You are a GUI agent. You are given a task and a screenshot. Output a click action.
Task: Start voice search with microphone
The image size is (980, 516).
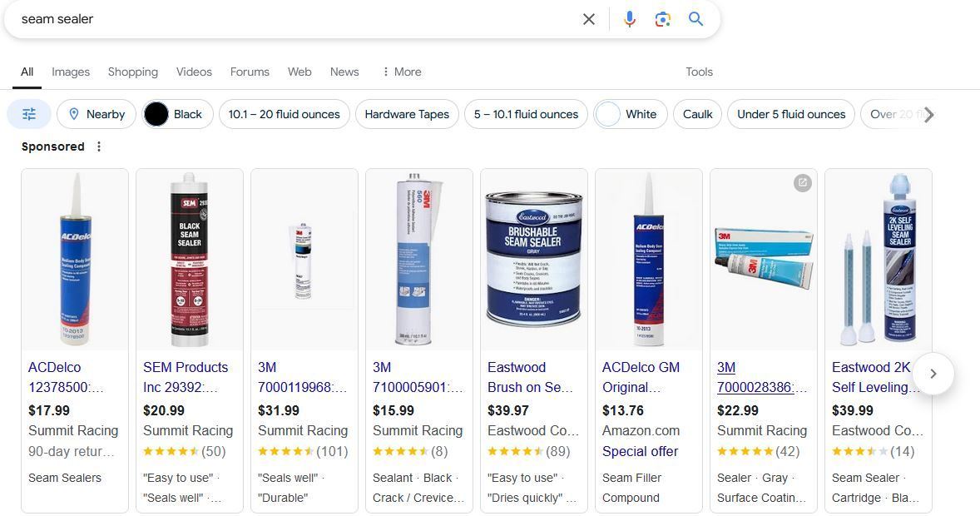pyautogui.click(x=630, y=19)
